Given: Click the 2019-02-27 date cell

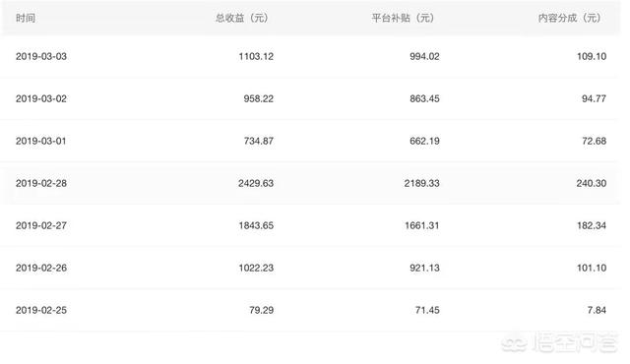Looking at the screenshot, I should point(41,225).
